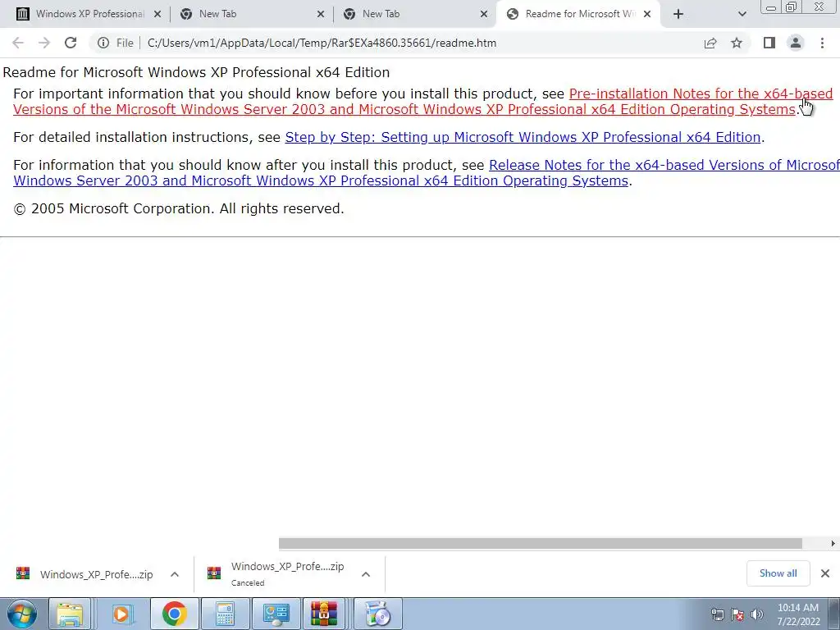Click the share page icon

tap(710, 43)
